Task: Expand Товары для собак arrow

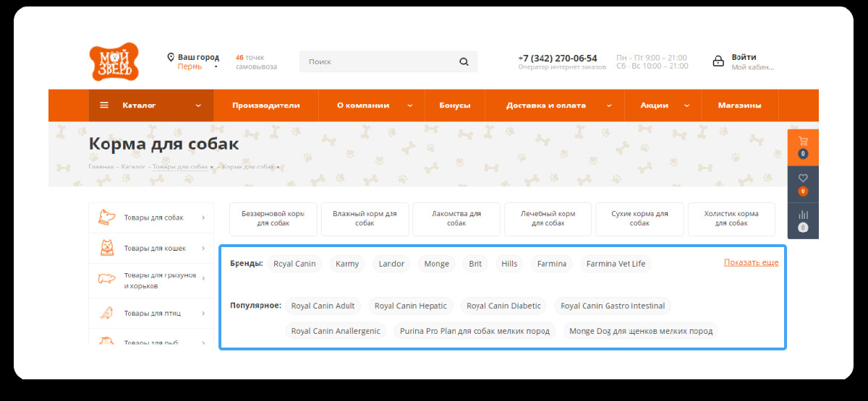Action: [203, 217]
